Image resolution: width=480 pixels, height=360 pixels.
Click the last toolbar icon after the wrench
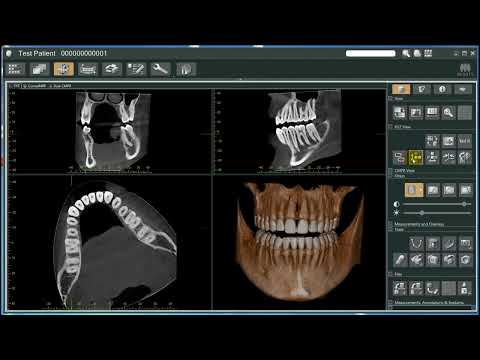(185, 69)
